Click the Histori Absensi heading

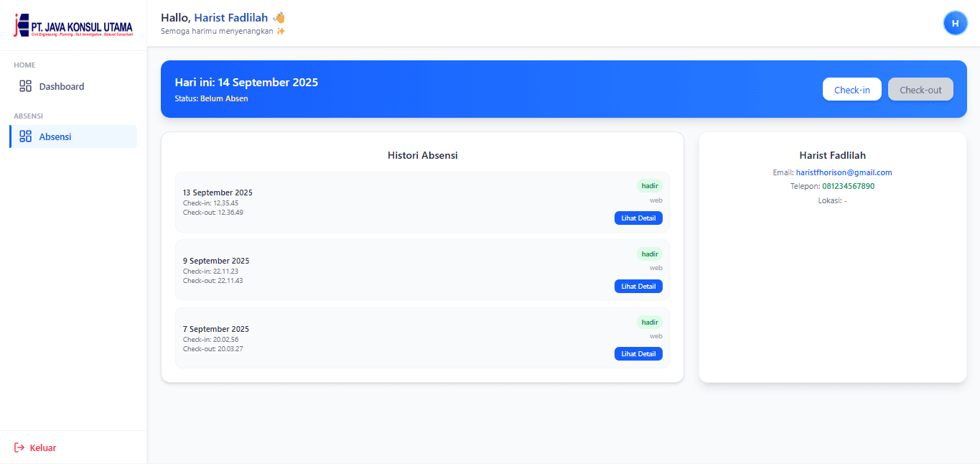click(x=422, y=155)
